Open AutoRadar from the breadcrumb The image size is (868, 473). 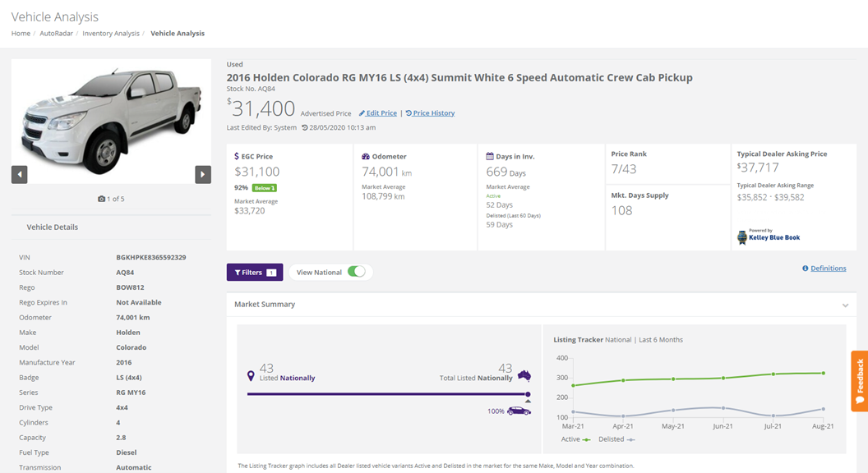tap(57, 33)
